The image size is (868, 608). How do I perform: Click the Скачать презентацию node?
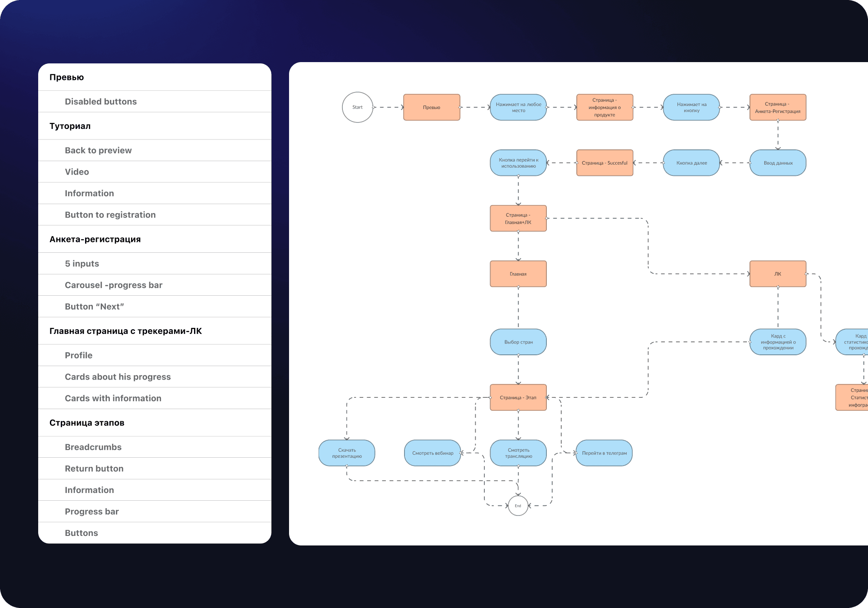[x=347, y=453]
